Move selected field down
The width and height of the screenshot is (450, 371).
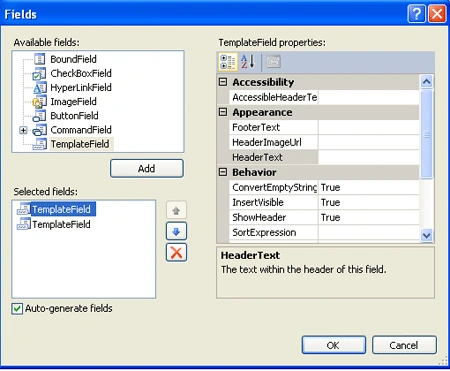176,231
